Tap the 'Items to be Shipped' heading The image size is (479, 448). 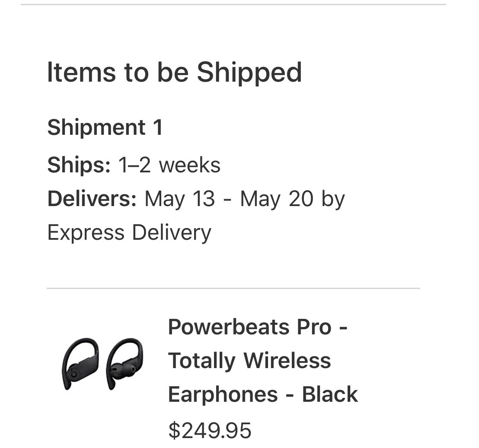coord(174,72)
